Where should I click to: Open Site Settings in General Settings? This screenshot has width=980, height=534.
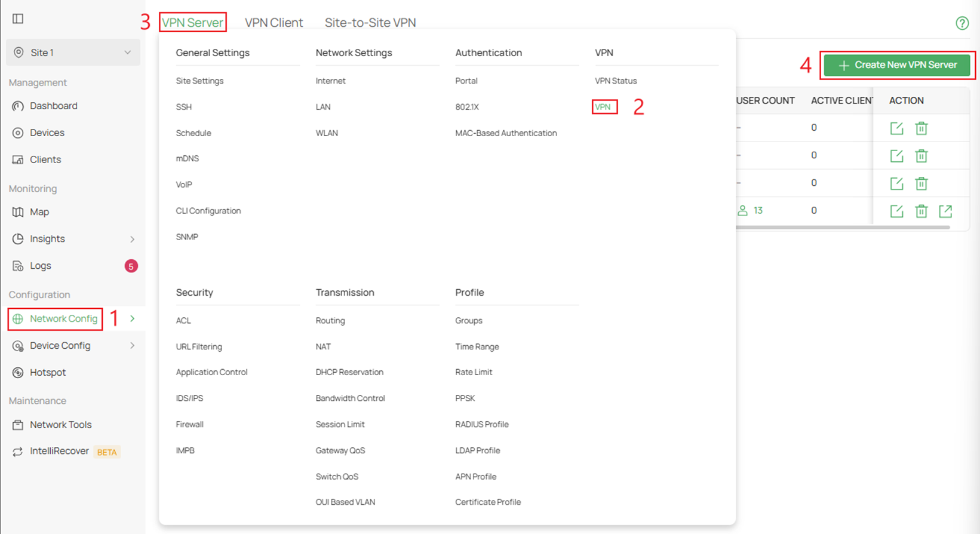coord(199,81)
